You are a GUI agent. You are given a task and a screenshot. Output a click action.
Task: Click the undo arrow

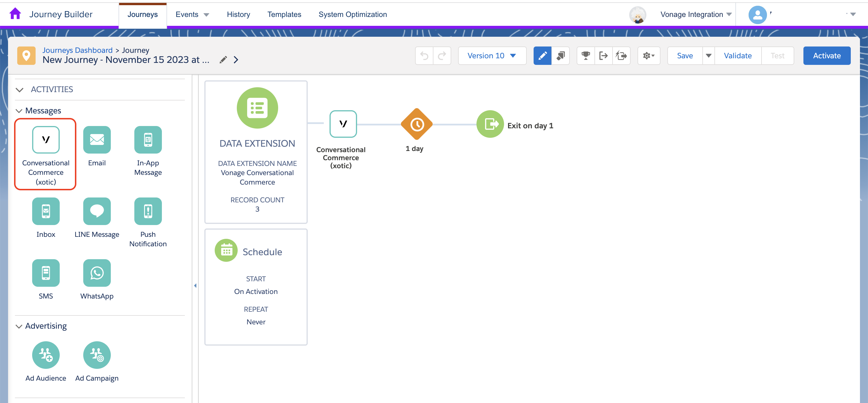click(x=424, y=56)
